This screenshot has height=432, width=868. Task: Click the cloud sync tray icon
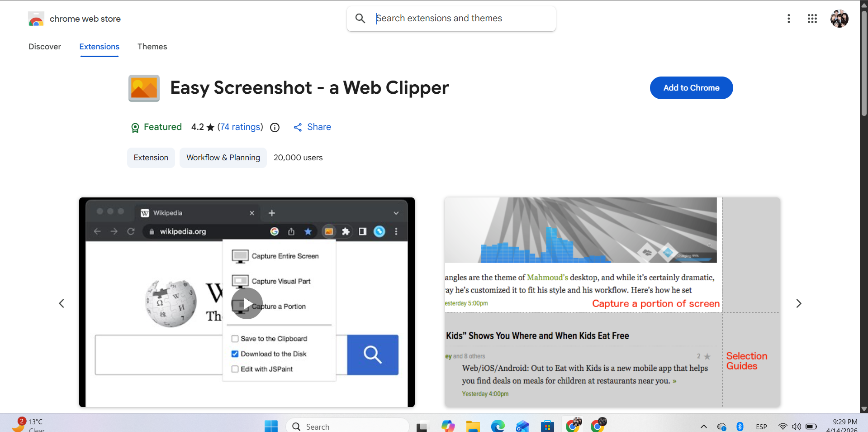(x=722, y=427)
